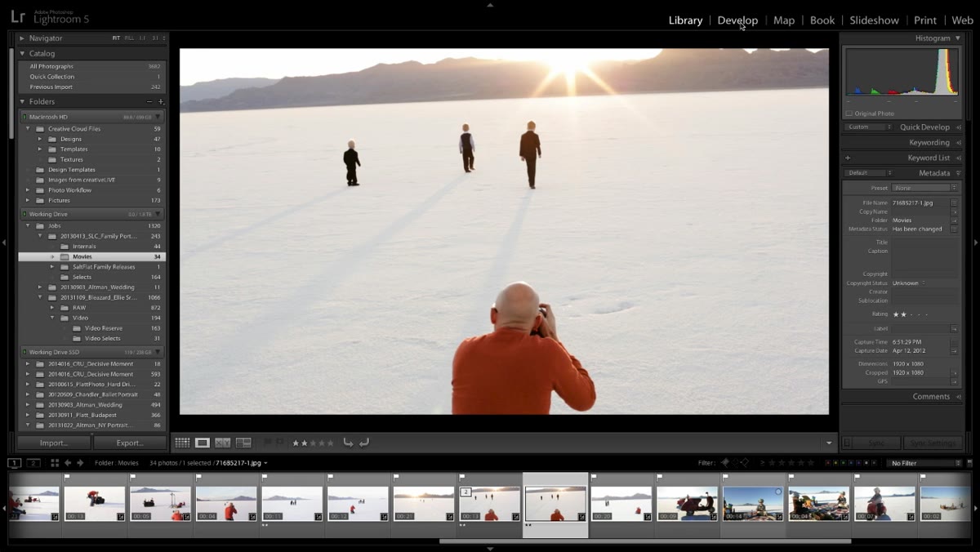Resolve Metadata Status changed icon
980x552 pixels.
(x=954, y=229)
